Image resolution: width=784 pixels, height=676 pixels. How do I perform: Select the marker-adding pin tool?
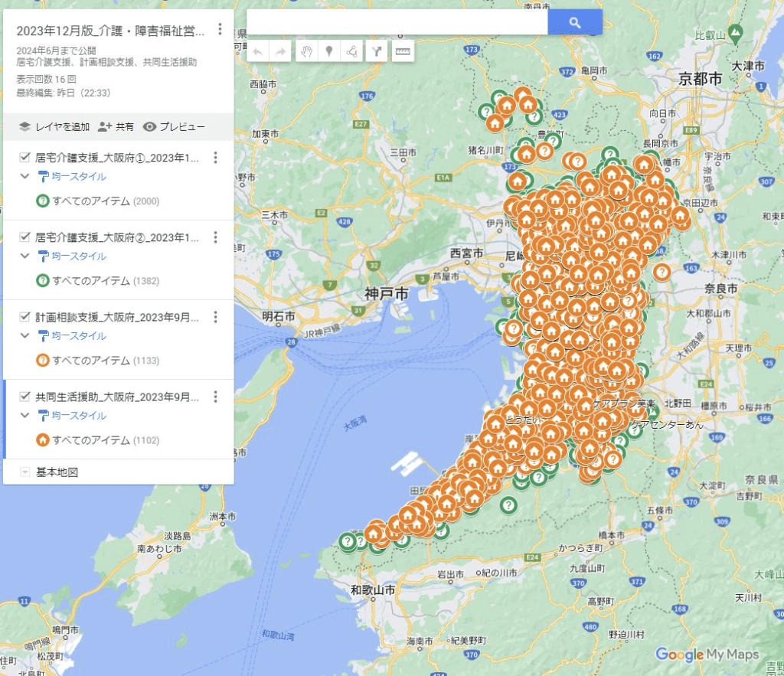(328, 51)
